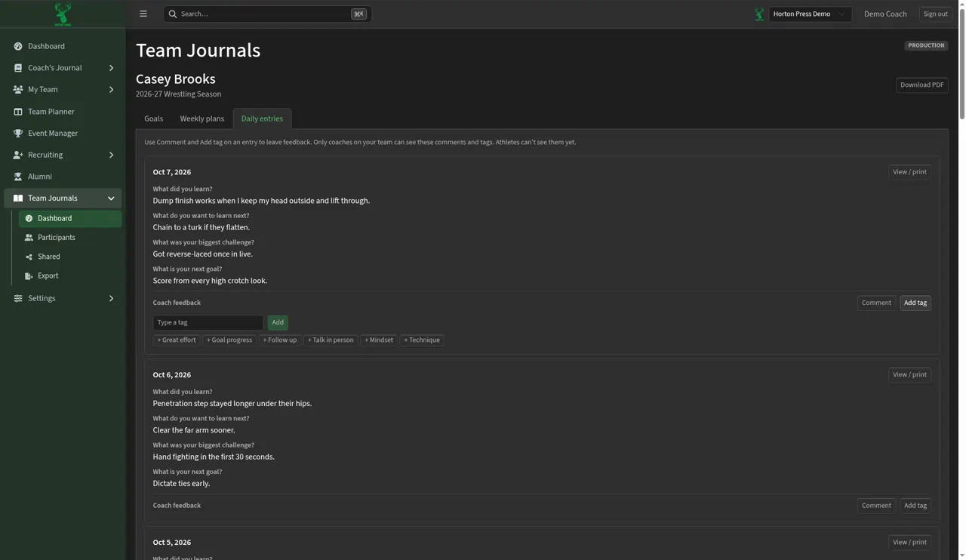Add the Technique tag suggestion
The image size is (966, 560).
click(x=422, y=340)
